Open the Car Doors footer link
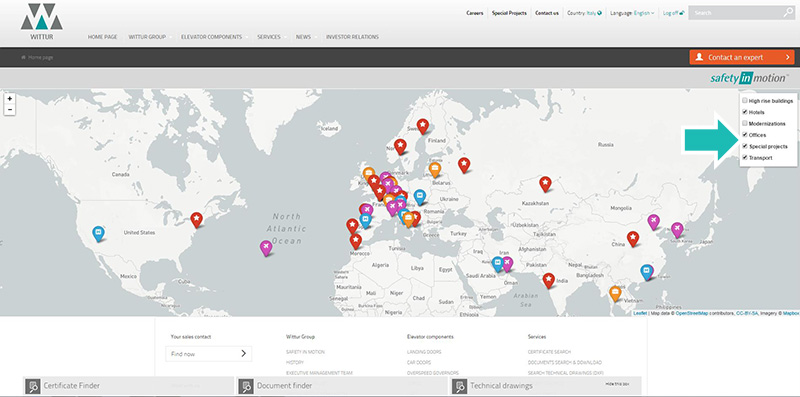 click(419, 362)
